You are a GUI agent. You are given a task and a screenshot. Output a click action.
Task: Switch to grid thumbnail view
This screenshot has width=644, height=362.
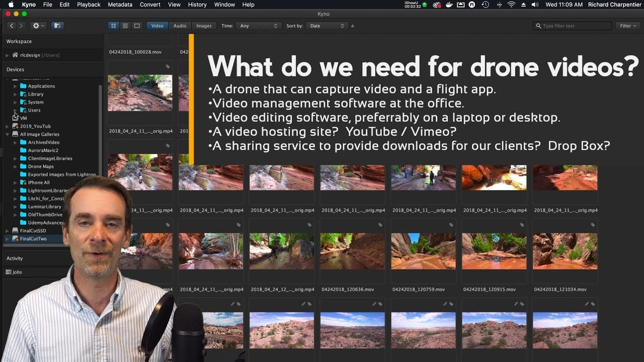[x=114, y=26]
